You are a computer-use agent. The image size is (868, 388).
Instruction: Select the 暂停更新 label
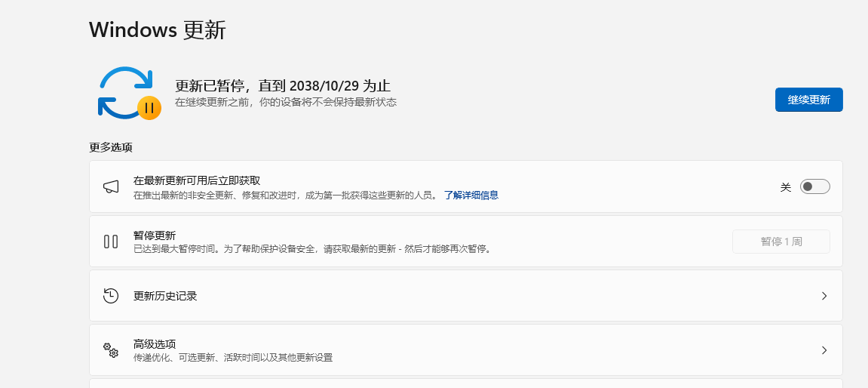point(155,236)
